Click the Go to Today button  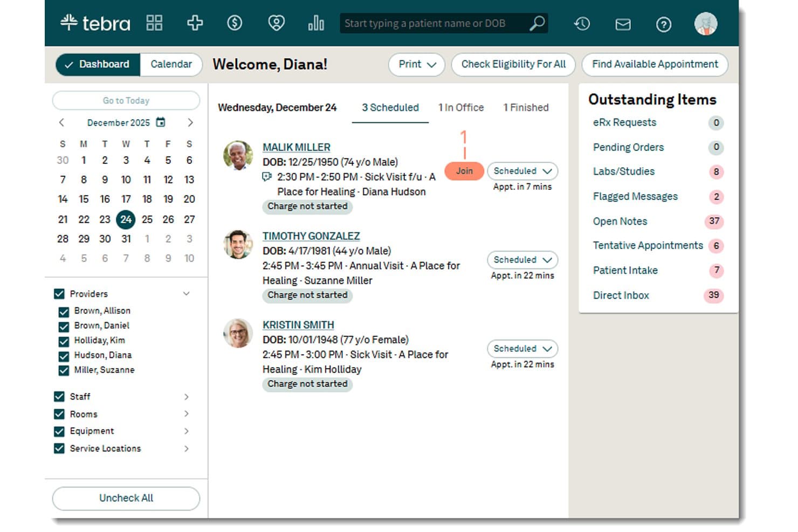(x=126, y=101)
